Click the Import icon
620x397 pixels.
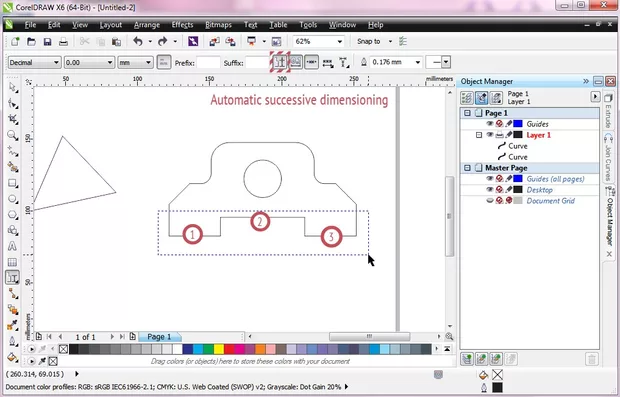(215, 42)
